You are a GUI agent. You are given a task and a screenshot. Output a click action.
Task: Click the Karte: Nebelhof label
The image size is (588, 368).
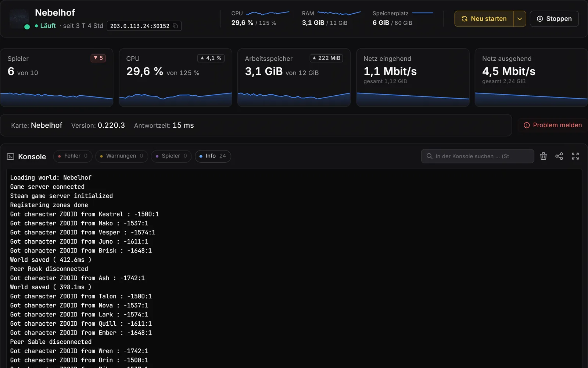[37, 125]
